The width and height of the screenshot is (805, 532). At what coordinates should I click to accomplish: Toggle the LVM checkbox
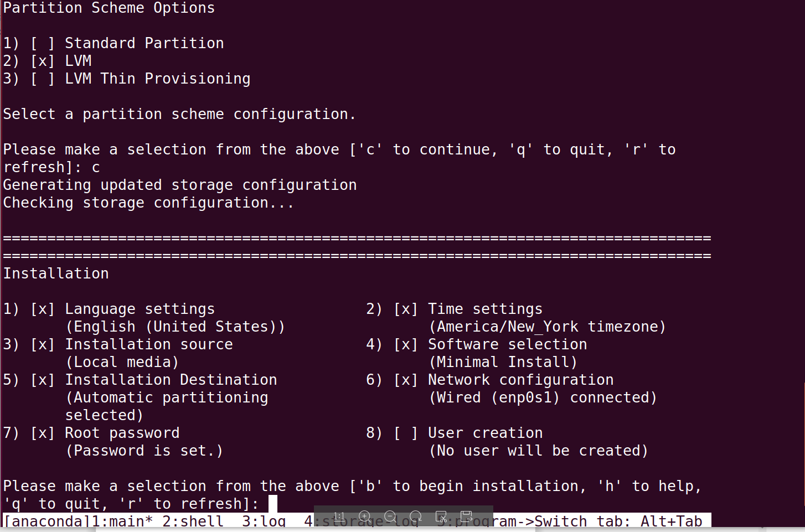pyautogui.click(x=43, y=61)
